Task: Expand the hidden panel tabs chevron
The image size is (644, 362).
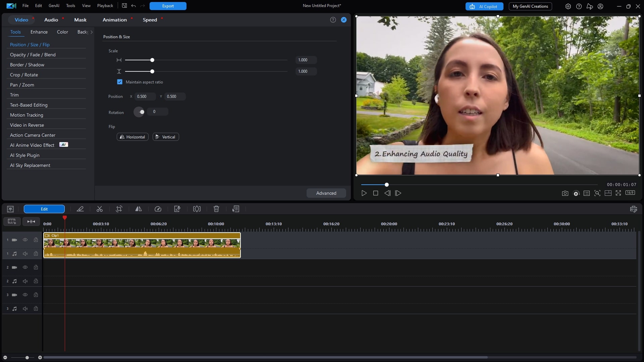Action: [91, 32]
